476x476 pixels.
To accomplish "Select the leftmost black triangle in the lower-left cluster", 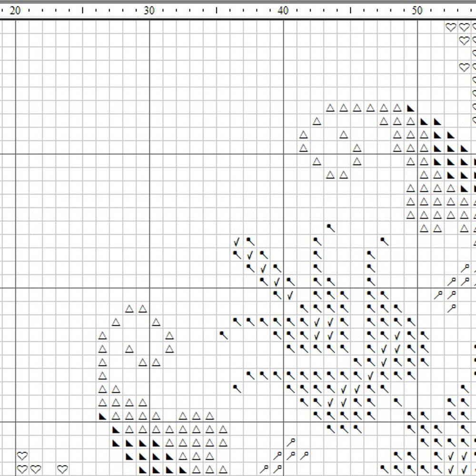I will click(x=102, y=416).
